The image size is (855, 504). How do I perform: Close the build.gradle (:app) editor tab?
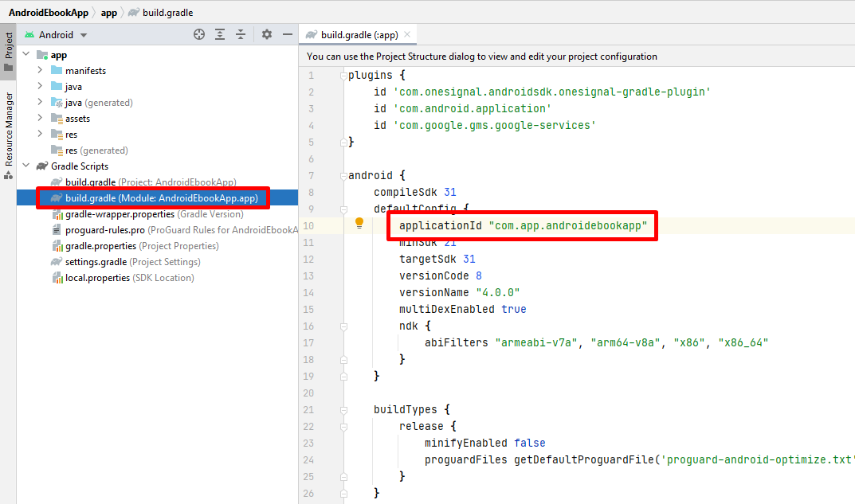(407, 35)
